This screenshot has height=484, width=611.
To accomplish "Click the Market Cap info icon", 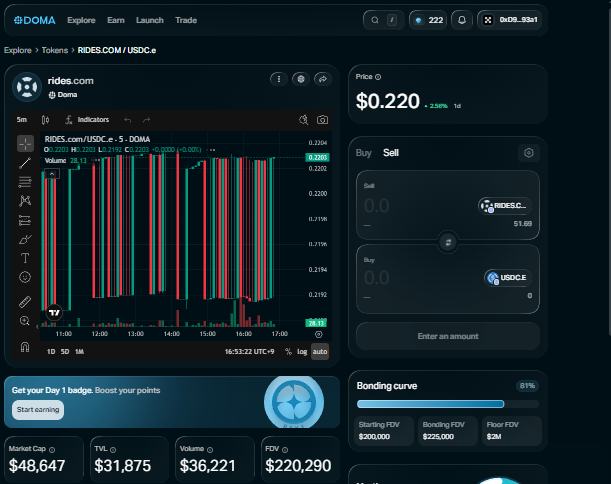I will (x=52, y=450).
